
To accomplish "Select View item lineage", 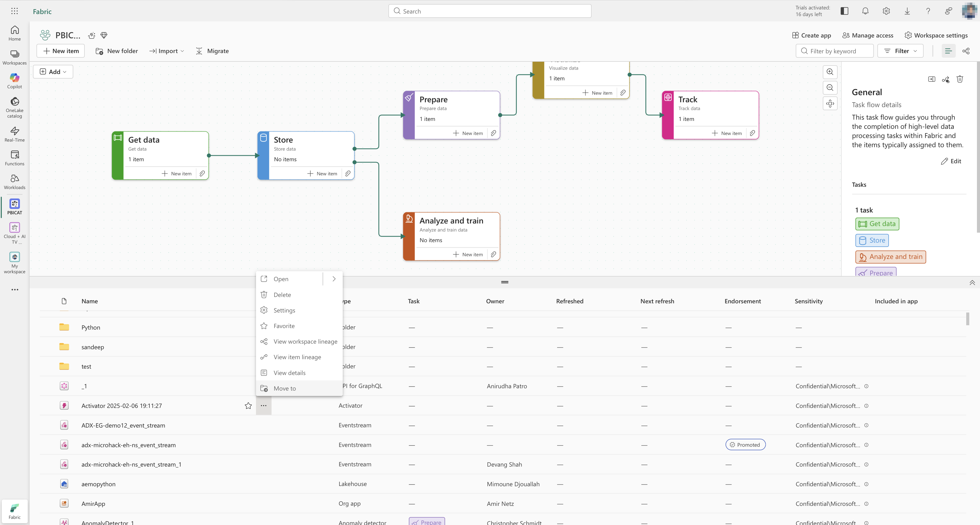I will click(299, 357).
